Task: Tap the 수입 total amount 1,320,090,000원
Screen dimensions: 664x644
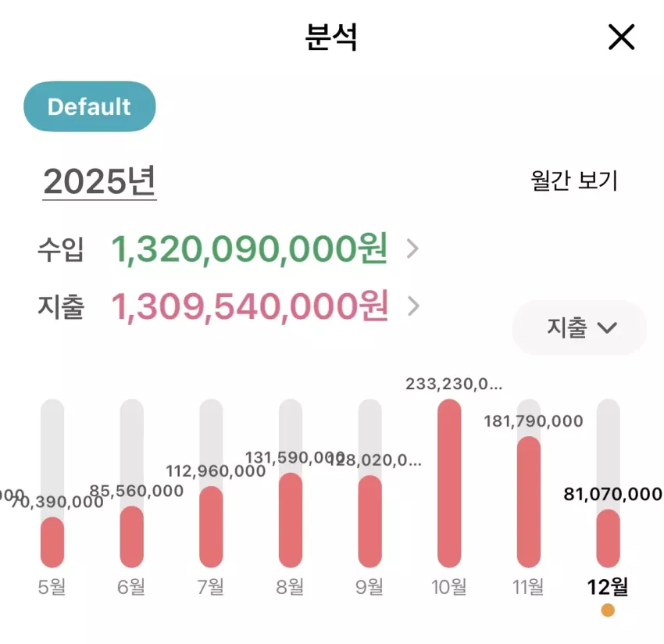Action: coord(249,249)
